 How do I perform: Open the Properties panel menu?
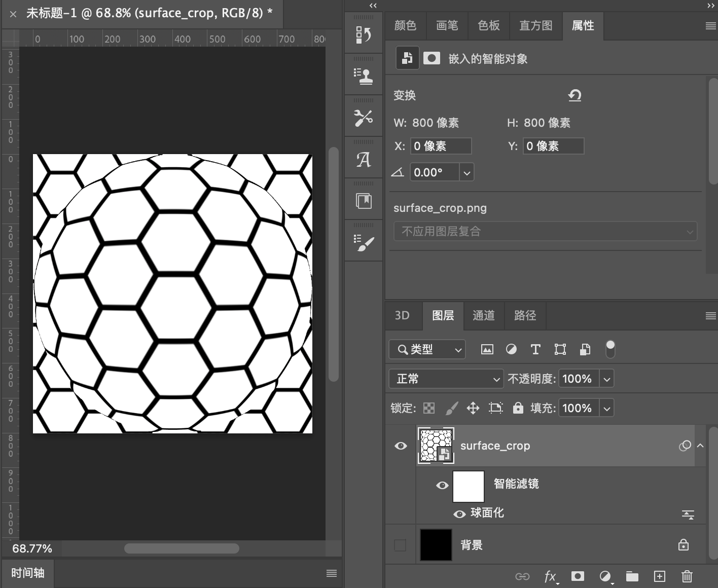(711, 26)
